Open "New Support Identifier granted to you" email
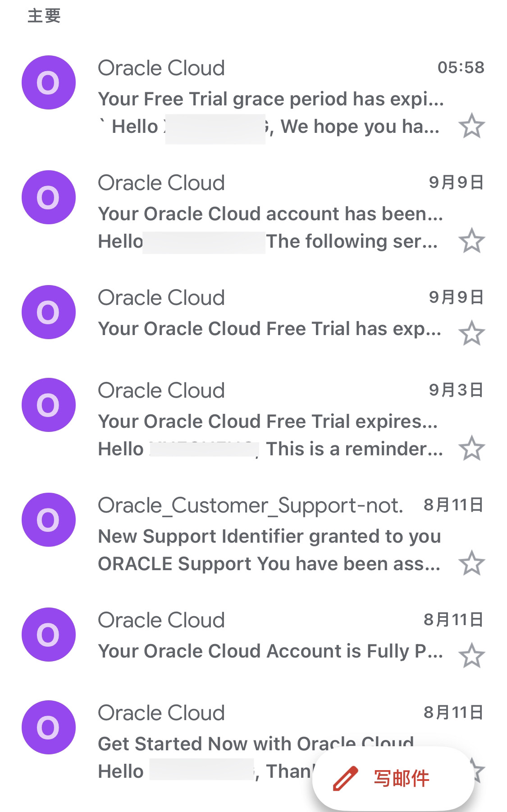The height and width of the screenshot is (812, 507). coord(269,536)
